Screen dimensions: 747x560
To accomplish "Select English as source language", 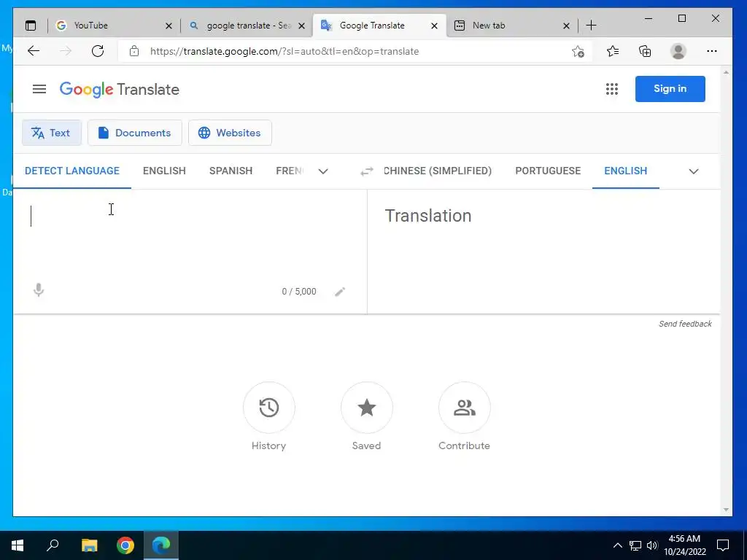I will [x=164, y=171].
